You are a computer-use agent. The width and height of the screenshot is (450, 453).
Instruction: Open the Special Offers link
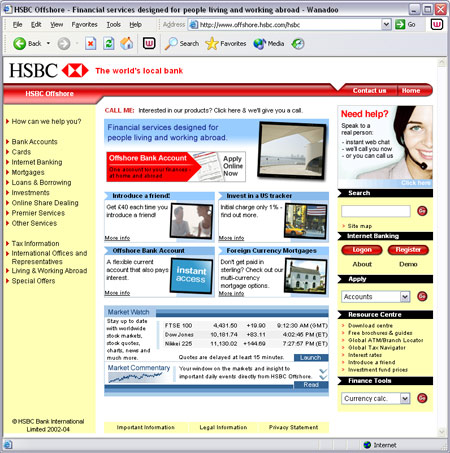click(x=33, y=281)
